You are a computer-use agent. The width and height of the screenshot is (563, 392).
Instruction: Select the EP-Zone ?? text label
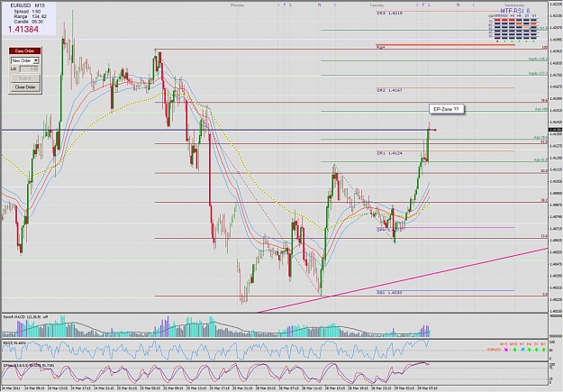point(446,109)
